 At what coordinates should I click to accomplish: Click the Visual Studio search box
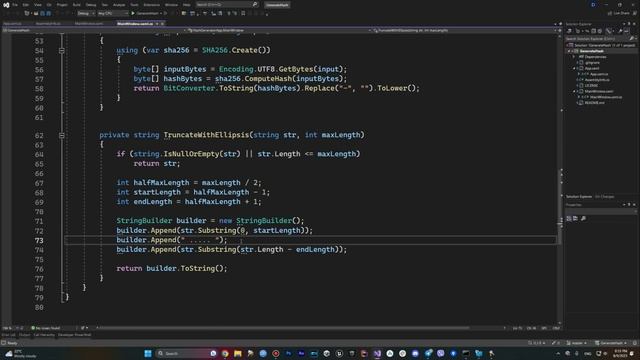tap(227, 4)
